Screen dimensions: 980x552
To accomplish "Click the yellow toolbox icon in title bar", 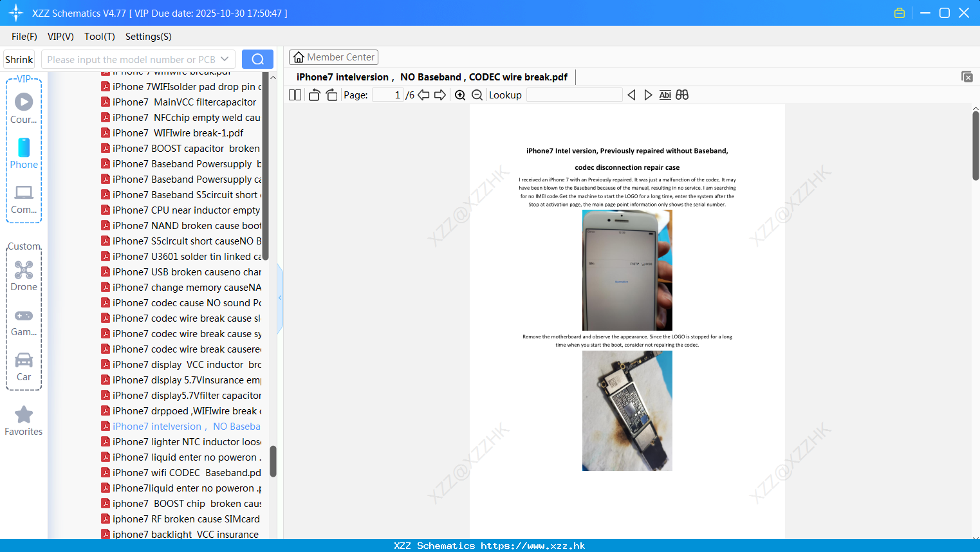I will [x=900, y=13].
